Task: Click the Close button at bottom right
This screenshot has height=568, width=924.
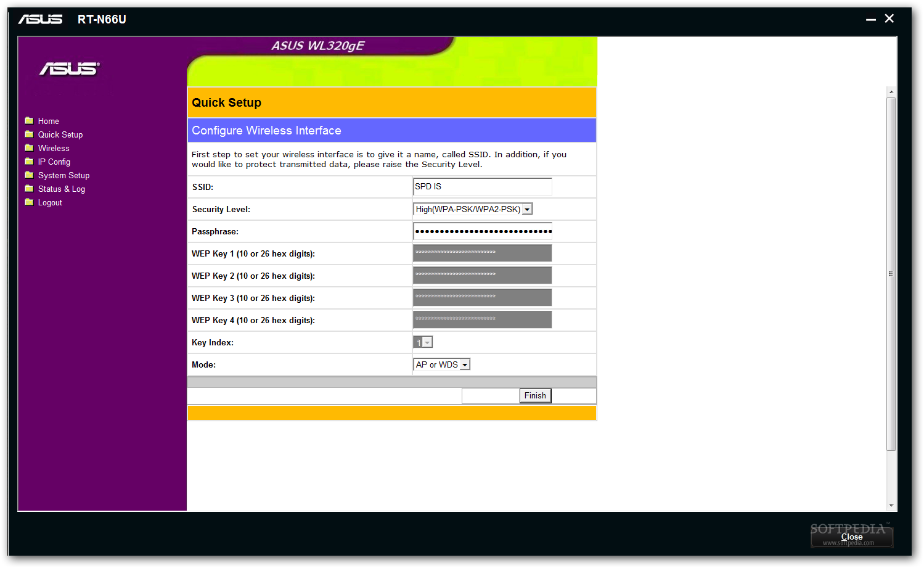Action: pyautogui.click(x=852, y=537)
